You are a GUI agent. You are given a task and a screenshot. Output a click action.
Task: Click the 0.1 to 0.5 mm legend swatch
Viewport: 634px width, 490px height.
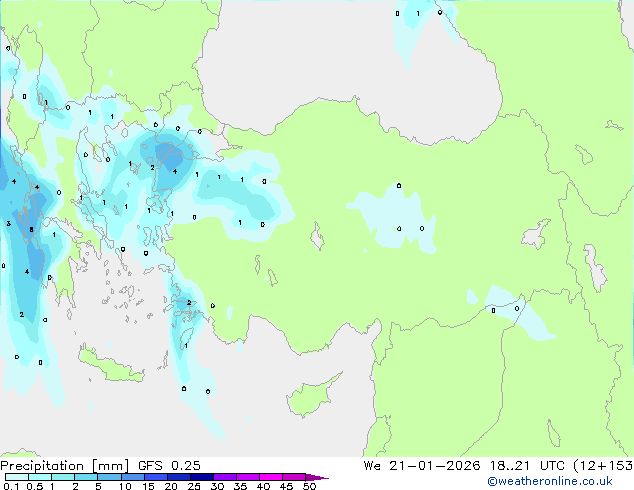pos(17,477)
